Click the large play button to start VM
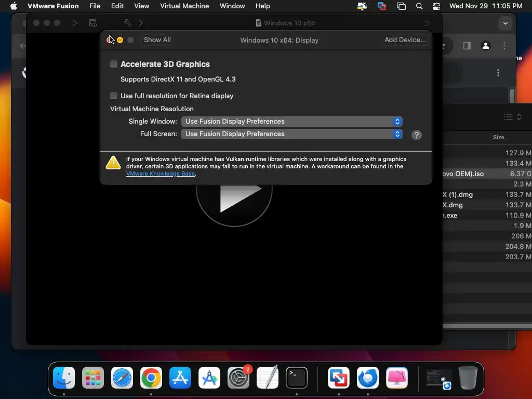Image resolution: width=532 pixels, height=399 pixels. coord(234,200)
